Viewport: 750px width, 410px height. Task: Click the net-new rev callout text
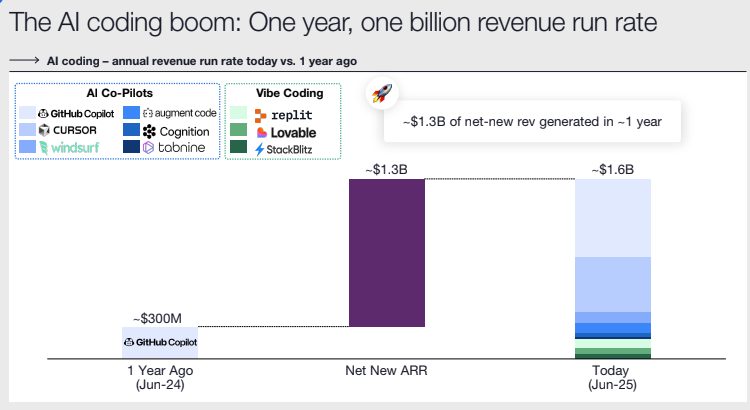click(532, 122)
